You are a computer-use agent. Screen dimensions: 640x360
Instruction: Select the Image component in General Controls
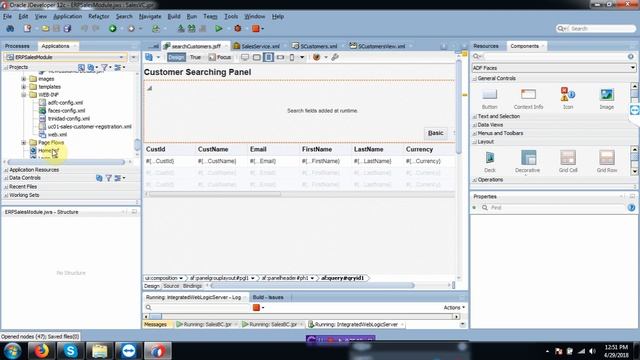pos(607,99)
